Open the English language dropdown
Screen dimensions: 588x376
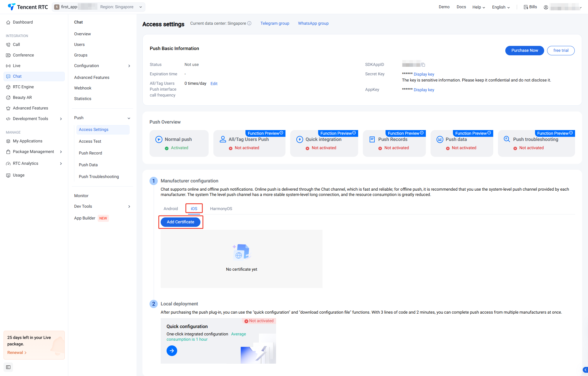click(501, 7)
